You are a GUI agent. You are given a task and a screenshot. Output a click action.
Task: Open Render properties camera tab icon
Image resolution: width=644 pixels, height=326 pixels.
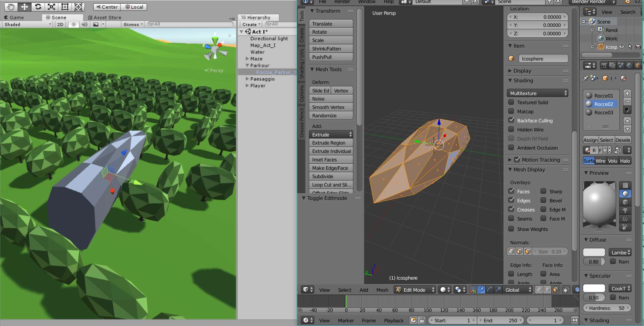(604, 65)
